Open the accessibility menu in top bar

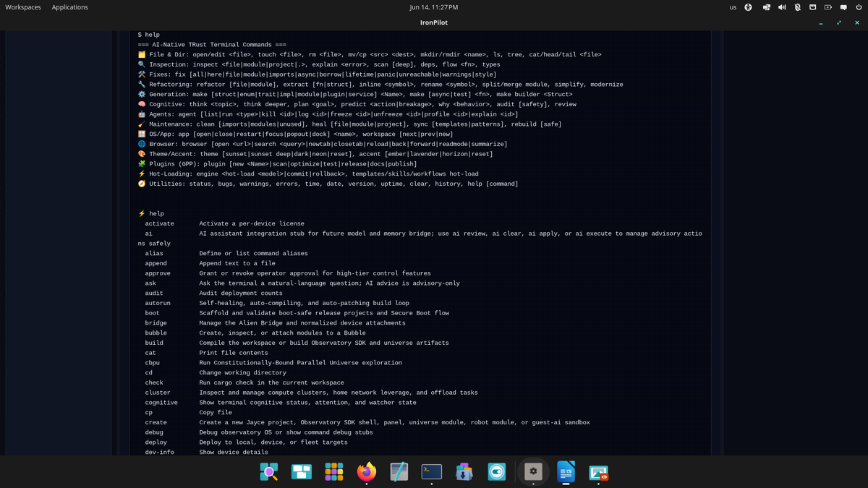(x=748, y=7)
